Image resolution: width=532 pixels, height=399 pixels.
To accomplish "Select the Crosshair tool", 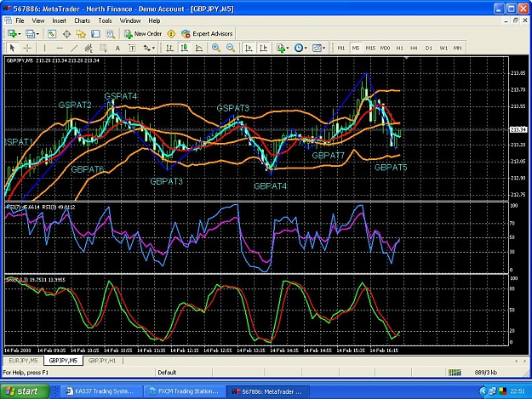I will (27, 48).
